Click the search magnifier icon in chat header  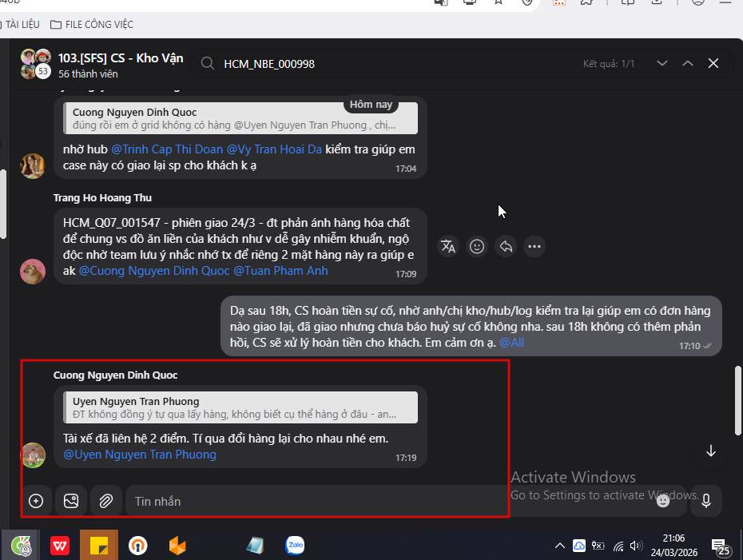pos(208,63)
